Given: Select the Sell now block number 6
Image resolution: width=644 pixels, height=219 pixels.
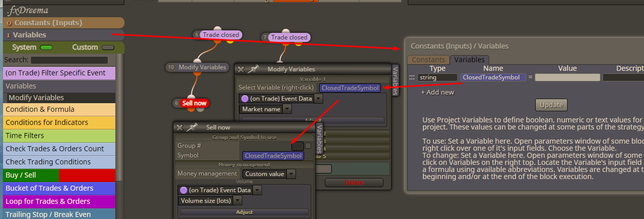Looking at the screenshot, I should click(x=194, y=103).
